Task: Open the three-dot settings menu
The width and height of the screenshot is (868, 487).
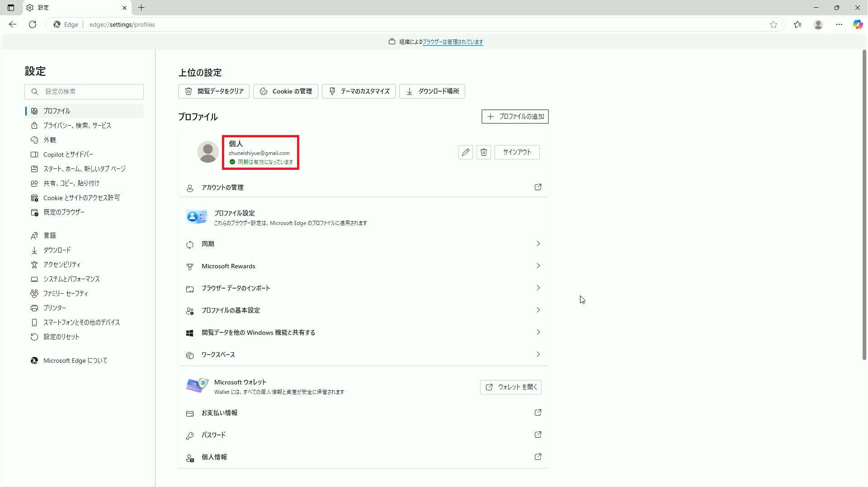Action: click(x=839, y=24)
